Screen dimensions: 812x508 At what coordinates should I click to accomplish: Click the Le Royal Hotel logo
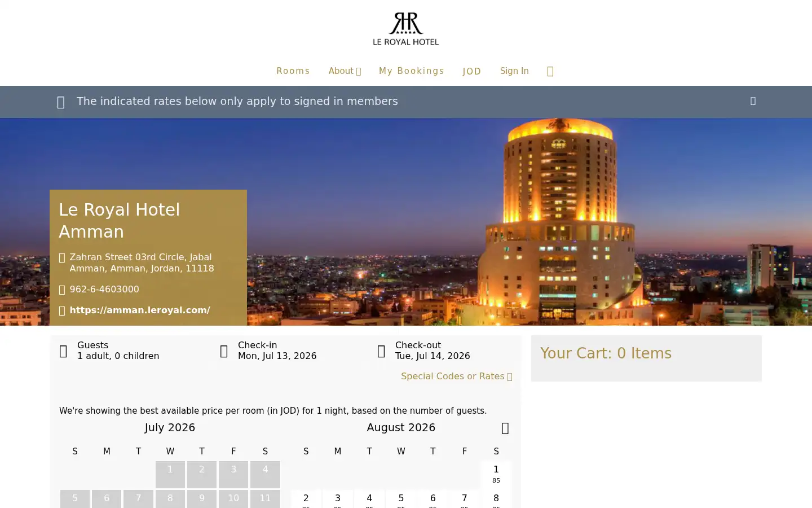[x=405, y=29]
